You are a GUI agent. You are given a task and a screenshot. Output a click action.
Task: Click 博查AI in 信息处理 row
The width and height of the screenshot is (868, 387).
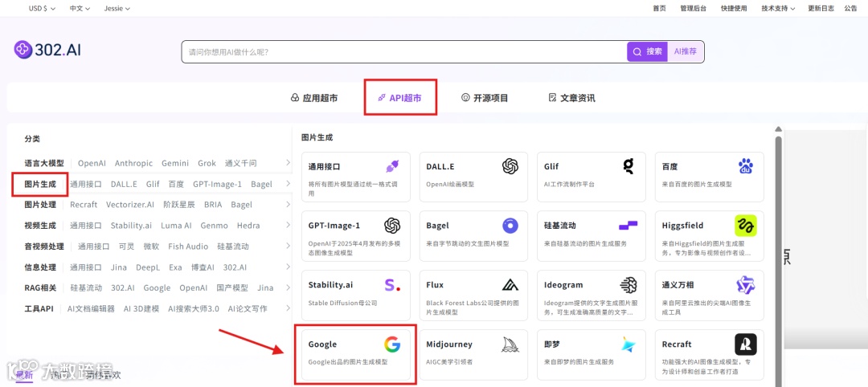[x=203, y=267]
